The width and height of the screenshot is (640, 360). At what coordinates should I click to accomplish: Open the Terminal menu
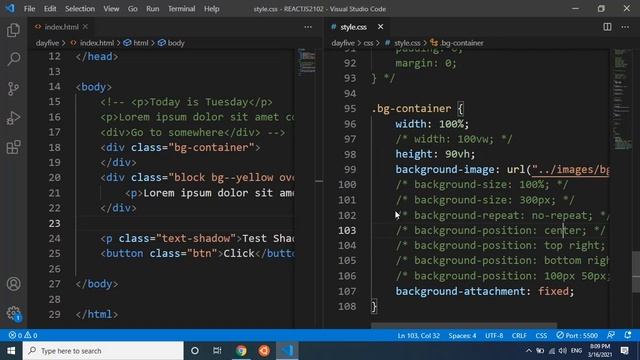tap(181, 9)
